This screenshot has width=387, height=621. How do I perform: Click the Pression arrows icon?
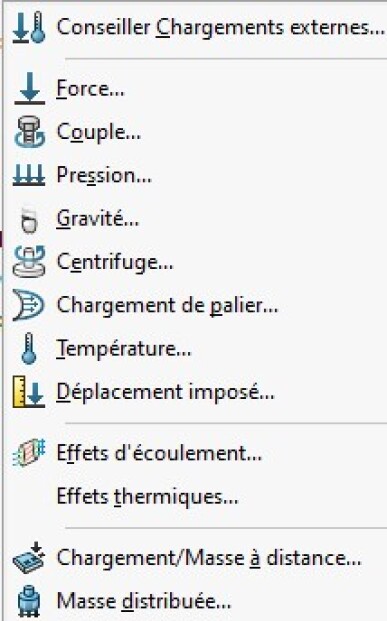pos(29,175)
